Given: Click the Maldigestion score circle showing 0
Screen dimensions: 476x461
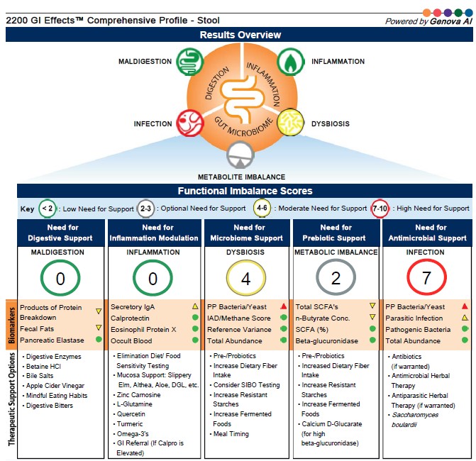Looking at the screenshot, I should coord(60,278).
